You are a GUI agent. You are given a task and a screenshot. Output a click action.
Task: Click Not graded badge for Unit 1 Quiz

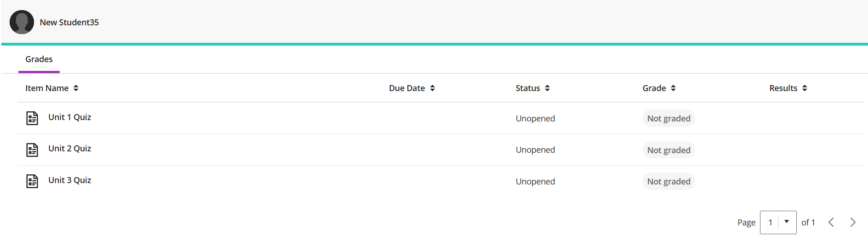click(669, 119)
